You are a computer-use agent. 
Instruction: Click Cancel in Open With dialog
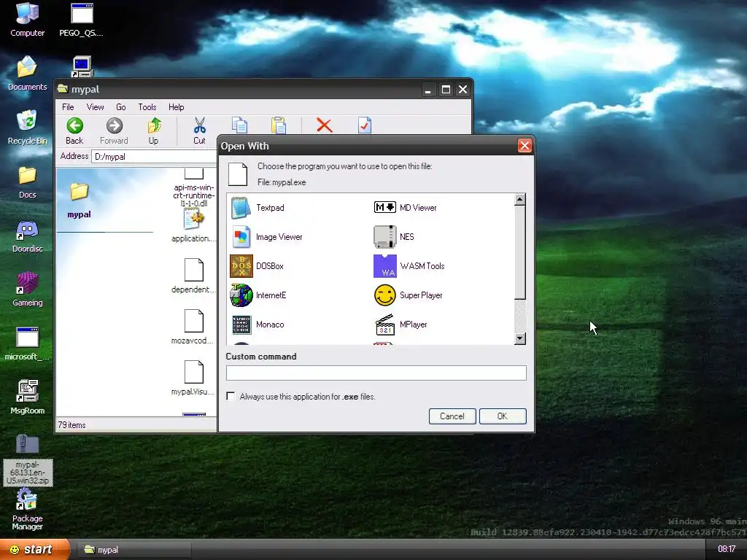[452, 416]
